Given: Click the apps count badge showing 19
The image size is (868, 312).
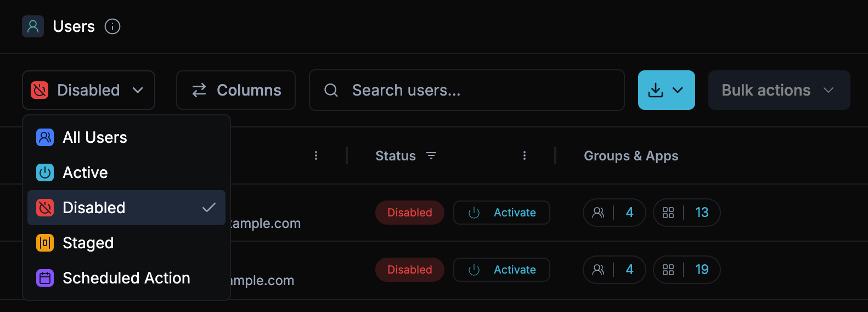Looking at the screenshot, I should pos(686,270).
